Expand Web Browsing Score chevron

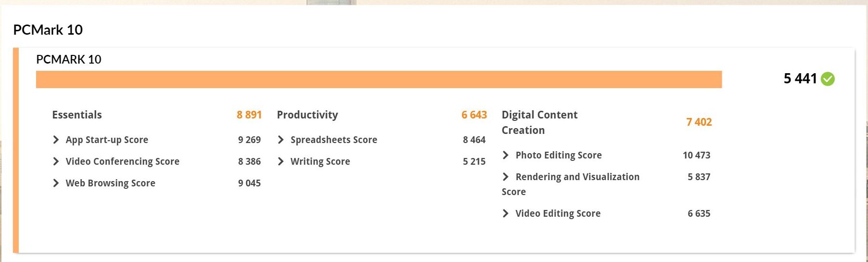tap(56, 183)
